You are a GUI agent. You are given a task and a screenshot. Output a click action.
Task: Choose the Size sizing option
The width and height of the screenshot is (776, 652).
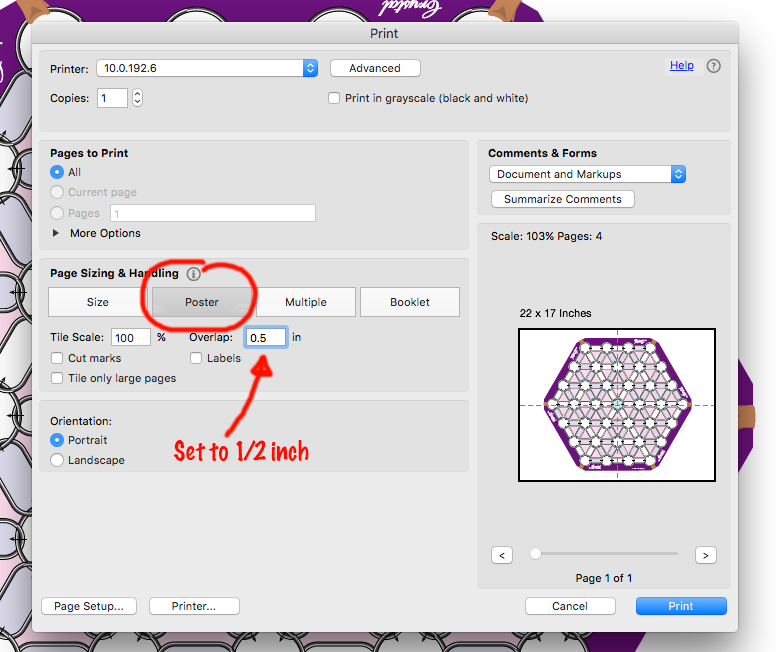tap(98, 302)
